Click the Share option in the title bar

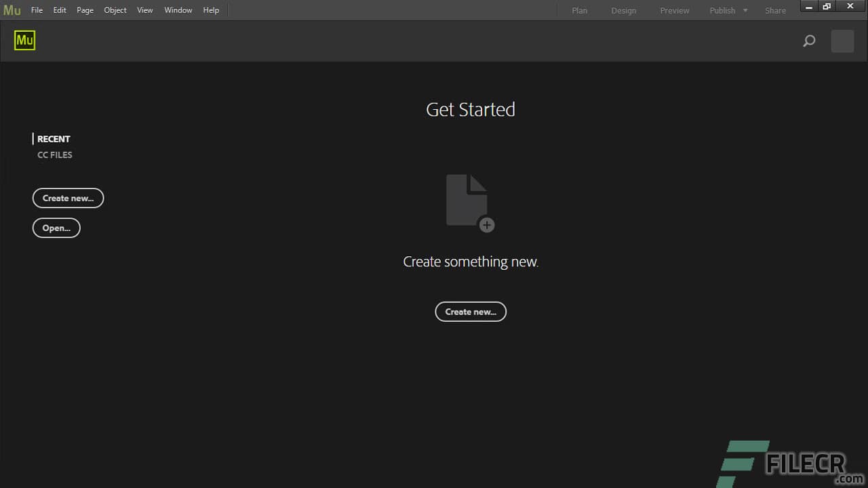775,10
